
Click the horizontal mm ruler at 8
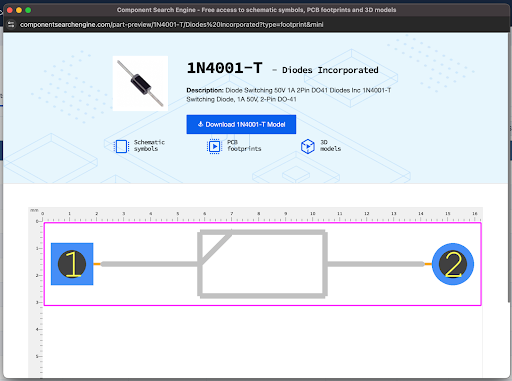(x=259, y=216)
